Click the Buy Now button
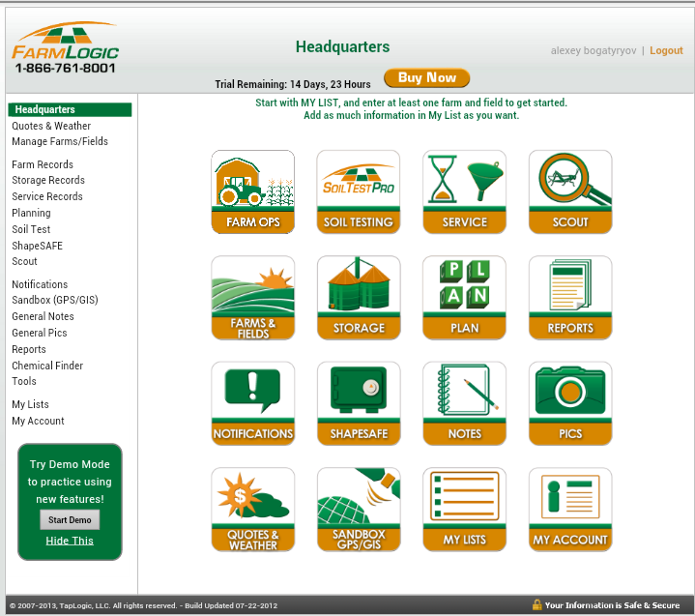Image resolution: width=695 pixels, height=616 pixels. click(x=427, y=77)
